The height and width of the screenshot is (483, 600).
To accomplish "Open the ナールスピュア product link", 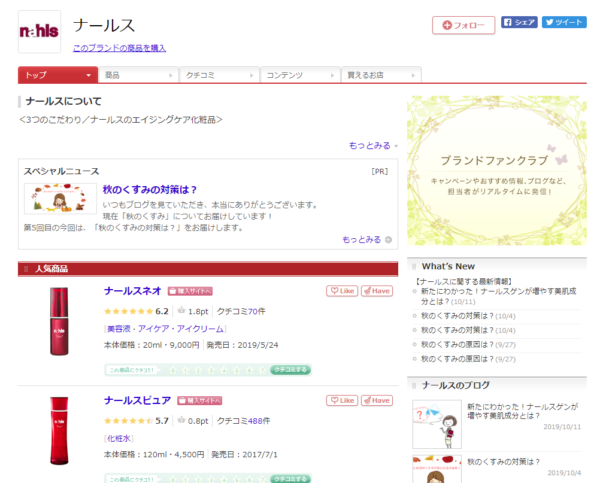I will [137, 401].
